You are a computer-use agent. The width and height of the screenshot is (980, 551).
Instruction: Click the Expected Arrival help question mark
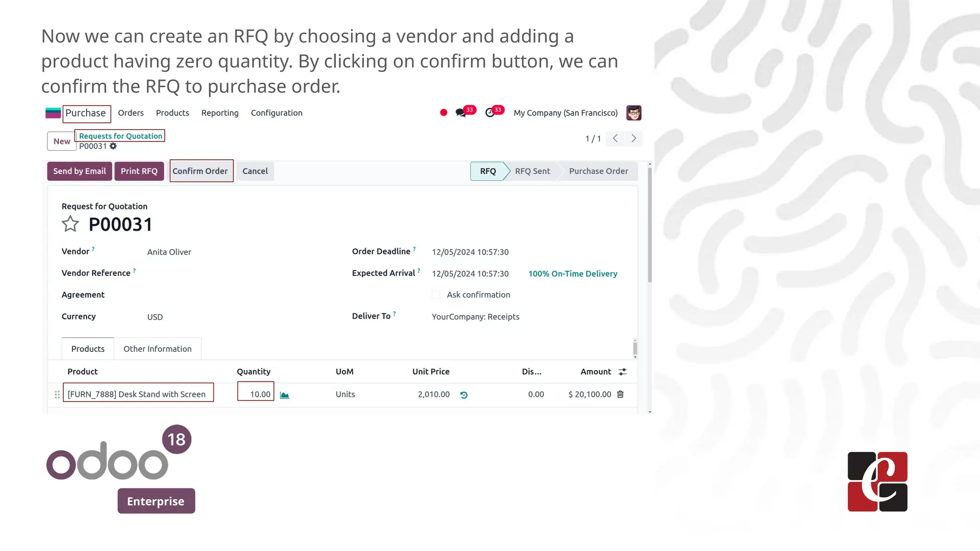[x=419, y=271]
